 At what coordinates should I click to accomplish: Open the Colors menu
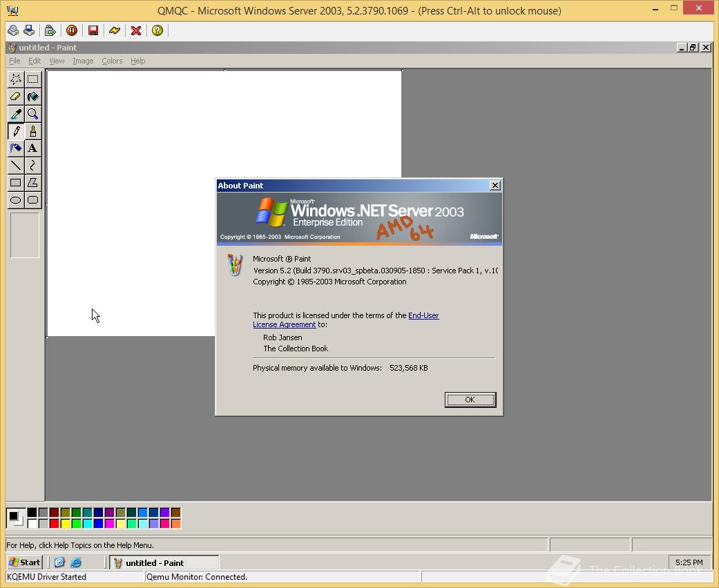coord(112,61)
